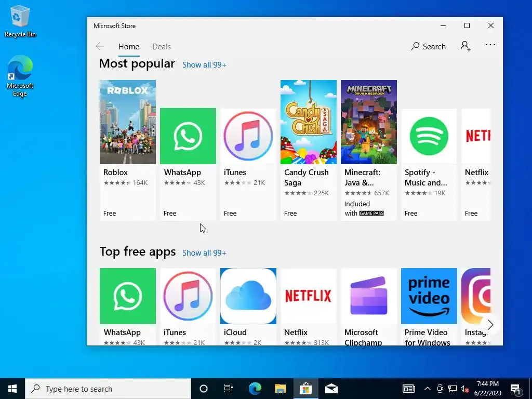The width and height of the screenshot is (532, 399).
Task: Open Cortana circle on taskbar
Action: pos(204,389)
